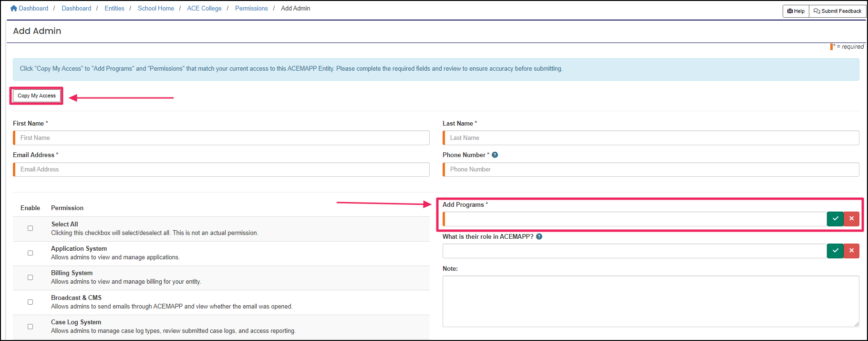Click the 'Broadcast & CMS' row title

click(x=76, y=298)
